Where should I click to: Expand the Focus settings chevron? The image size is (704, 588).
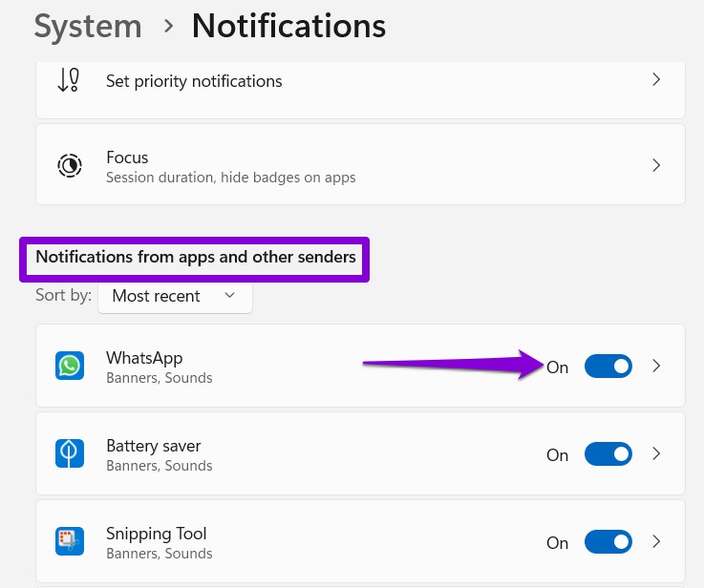[x=656, y=165]
